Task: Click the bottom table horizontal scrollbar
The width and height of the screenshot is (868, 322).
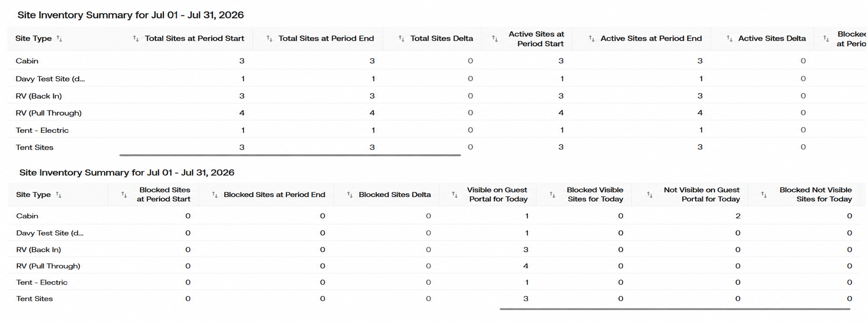Action: click(x=675, y=309)
